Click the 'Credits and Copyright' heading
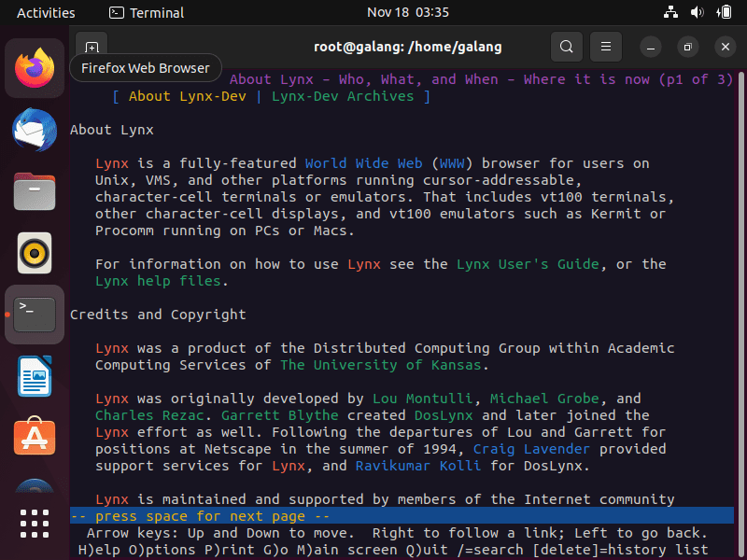747x560 pixels. pos(158,315)
